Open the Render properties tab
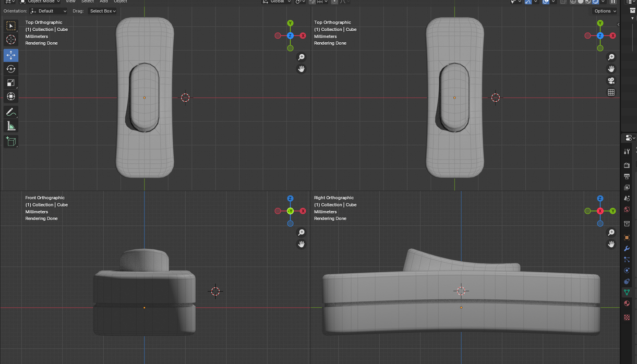Image resolution: width=637 pixels, height=364 pixels. click(627, 165)
